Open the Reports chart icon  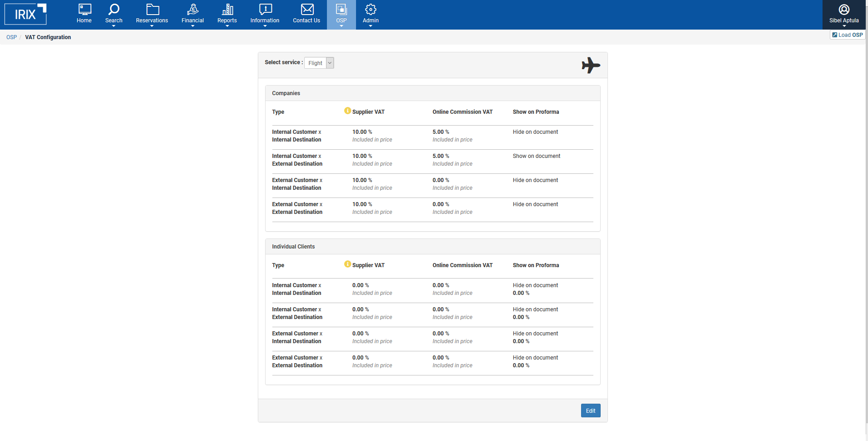(227, 9)
